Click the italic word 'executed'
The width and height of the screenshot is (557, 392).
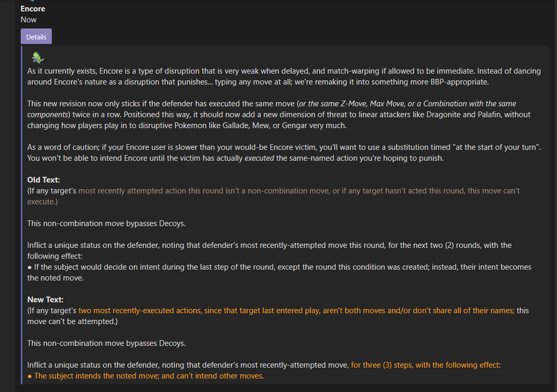(x=260, y=158)
